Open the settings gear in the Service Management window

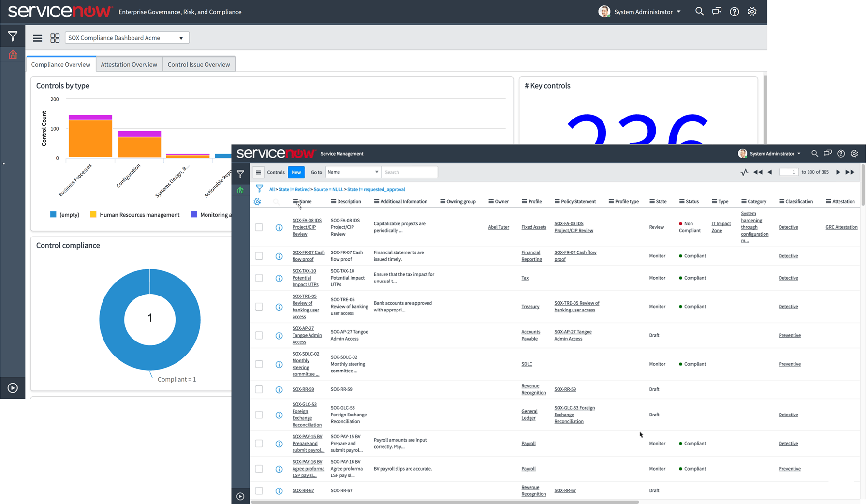pyautogui.click(x=854, y=153)
